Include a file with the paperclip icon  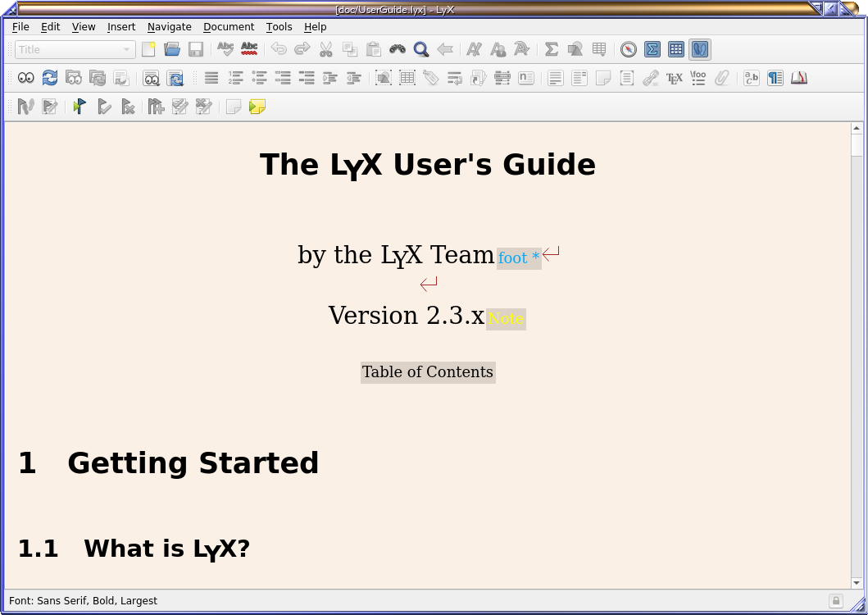click(x=722, y=78)
